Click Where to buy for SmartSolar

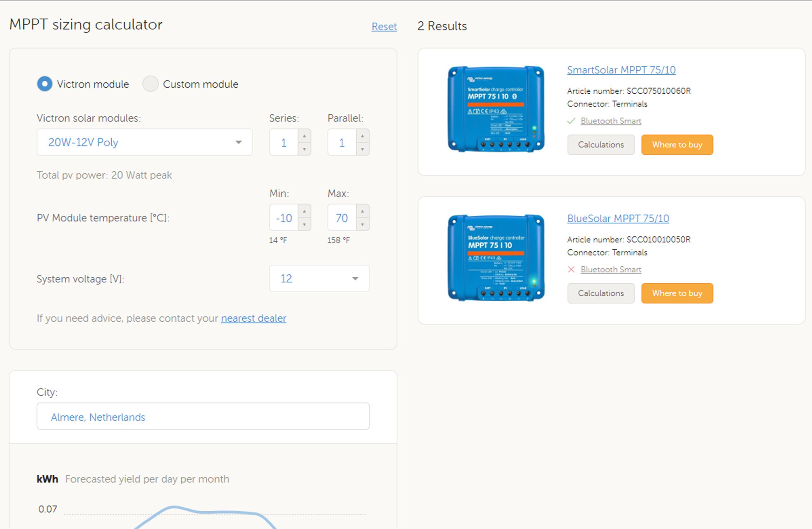click(x=677, y=145)
